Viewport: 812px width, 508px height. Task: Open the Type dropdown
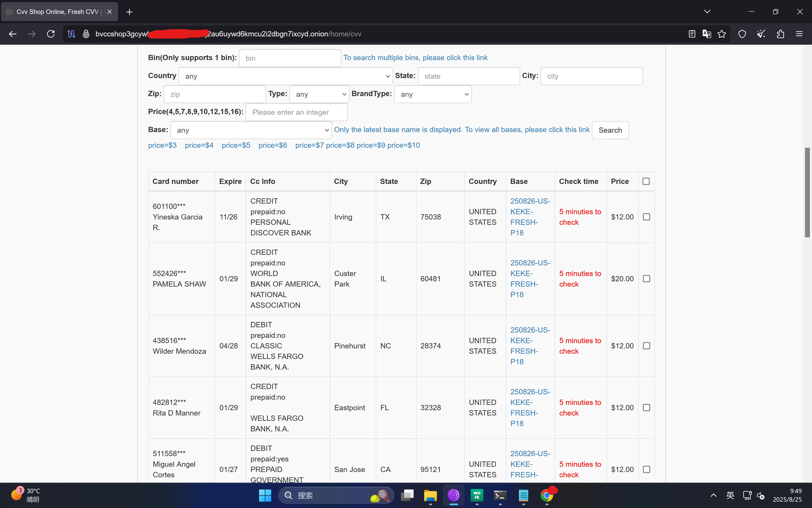pyautogui.click(x=320, y=94)
